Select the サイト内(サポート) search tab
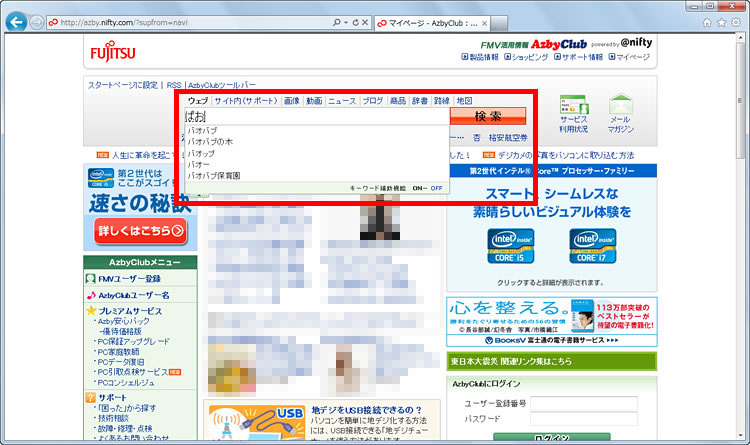 click(x=246, y=100)
